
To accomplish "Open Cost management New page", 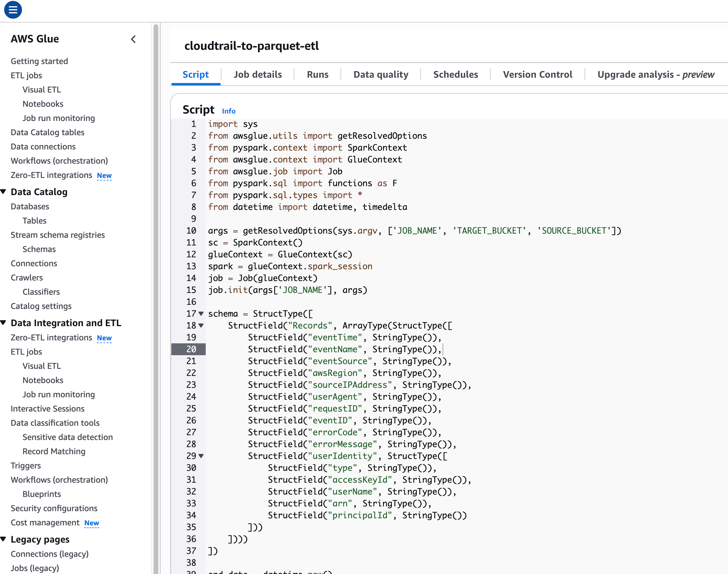I will [x=45, y=523].
